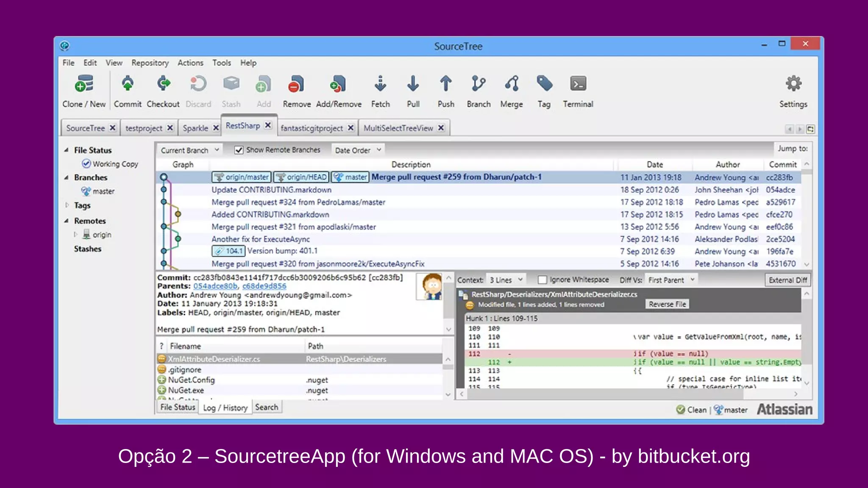This screenshot has height=488, width=868.
Task: Create a branch with the Branch icon
Action: tap(479, 84)
